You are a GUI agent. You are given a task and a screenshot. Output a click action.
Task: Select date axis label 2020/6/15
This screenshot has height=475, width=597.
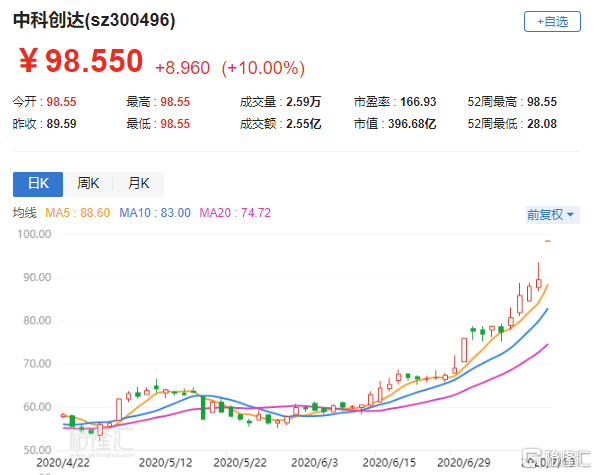(x=389, y=463)
